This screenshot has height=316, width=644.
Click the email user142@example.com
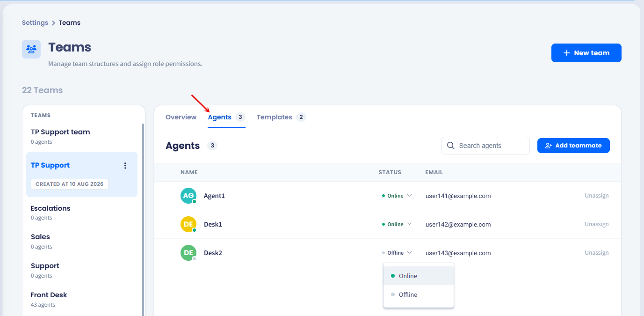click(458, 224)
